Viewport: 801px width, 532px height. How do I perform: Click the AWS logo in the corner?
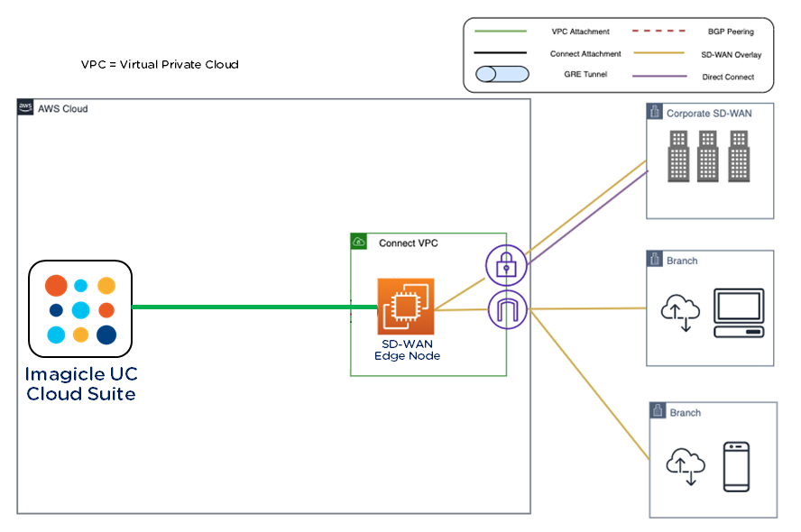click(x=25, y=107)
